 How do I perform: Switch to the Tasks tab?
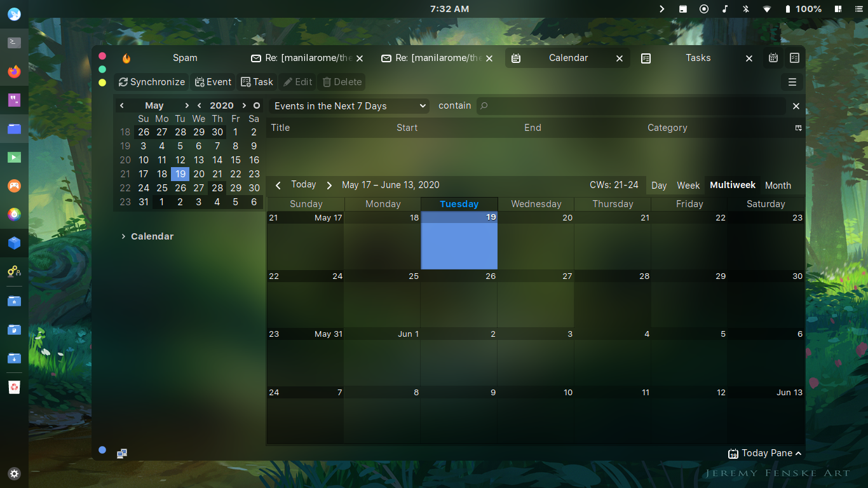coord(698,58)
